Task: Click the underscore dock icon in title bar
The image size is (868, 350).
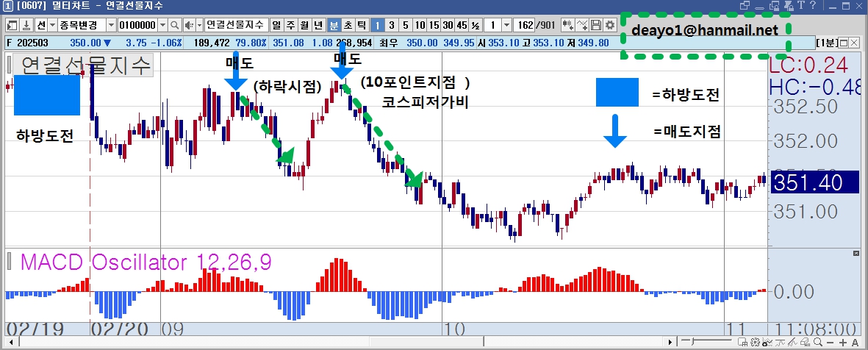Action: 759,8
